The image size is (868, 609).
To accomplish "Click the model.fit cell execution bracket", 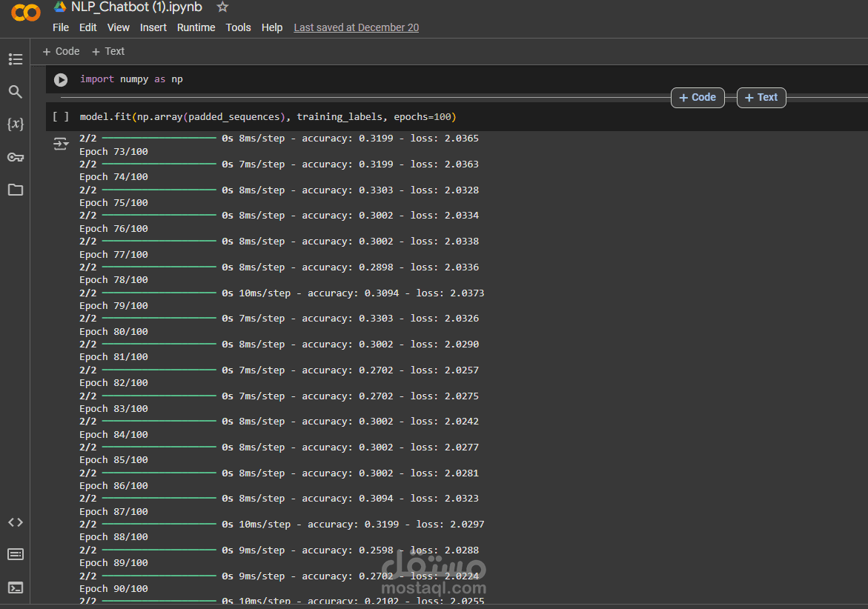I will tap(61, 117).
